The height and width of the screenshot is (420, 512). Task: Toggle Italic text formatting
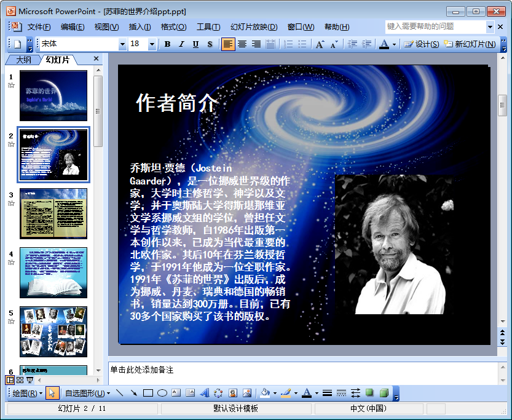[x=181, y=44]
